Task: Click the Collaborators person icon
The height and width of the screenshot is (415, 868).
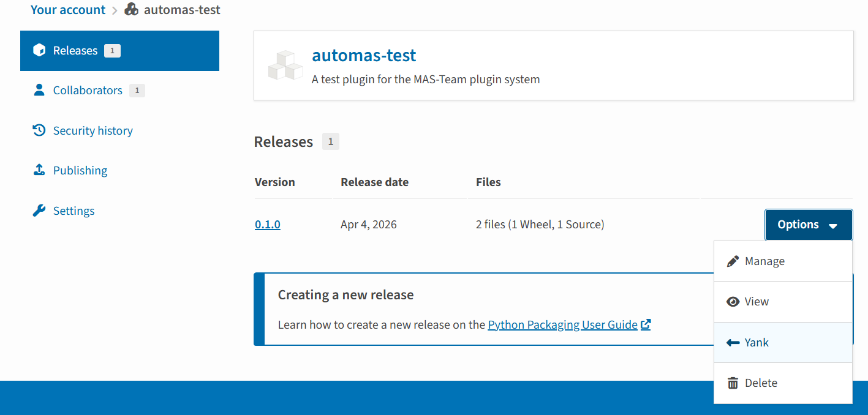Action: pyautogui.click(x=39, y=90)
